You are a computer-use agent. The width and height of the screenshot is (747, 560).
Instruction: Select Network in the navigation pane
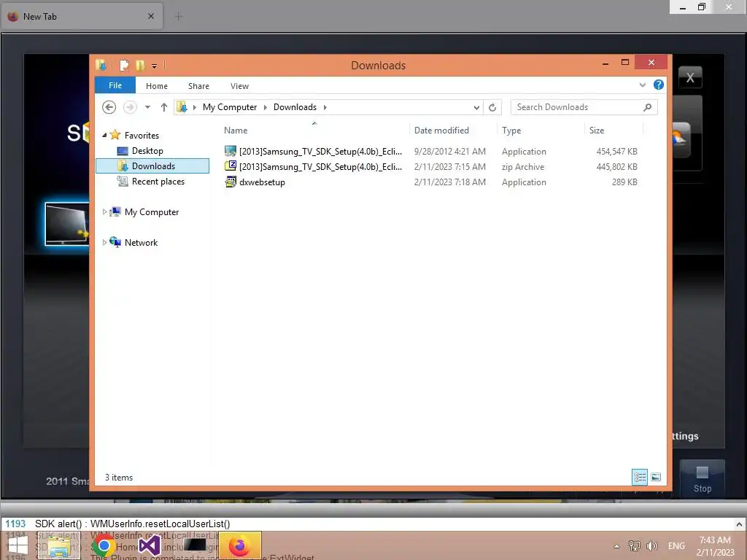tap(141, 242)
